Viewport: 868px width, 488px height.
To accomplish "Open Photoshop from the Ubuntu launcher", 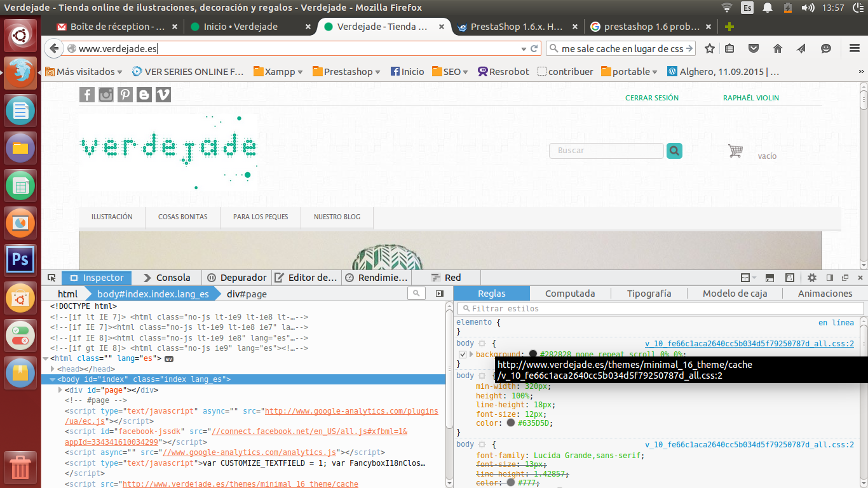I will click(20, 259).
